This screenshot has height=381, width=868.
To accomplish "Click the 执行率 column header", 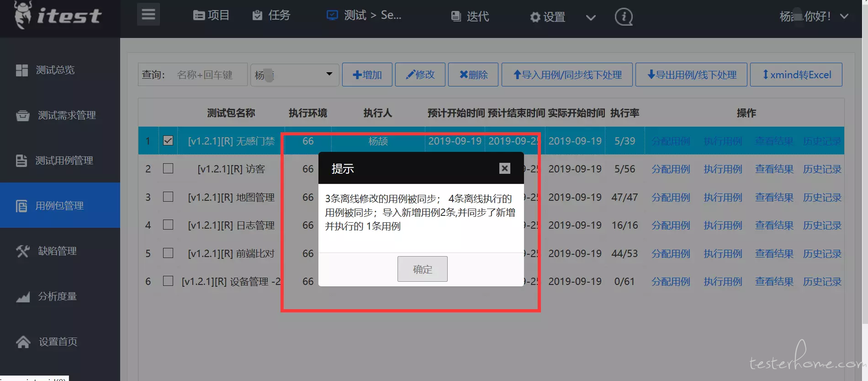I will (x=625, y=113).
